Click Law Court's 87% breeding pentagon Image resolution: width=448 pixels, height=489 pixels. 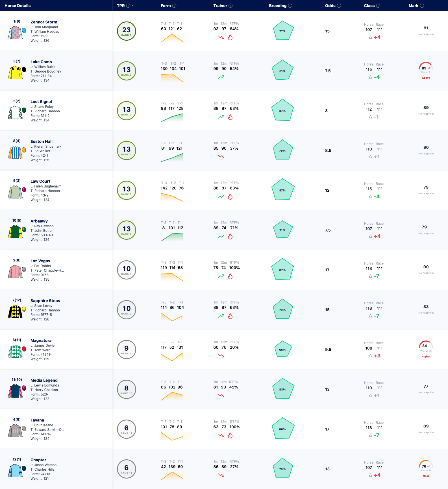283,189
